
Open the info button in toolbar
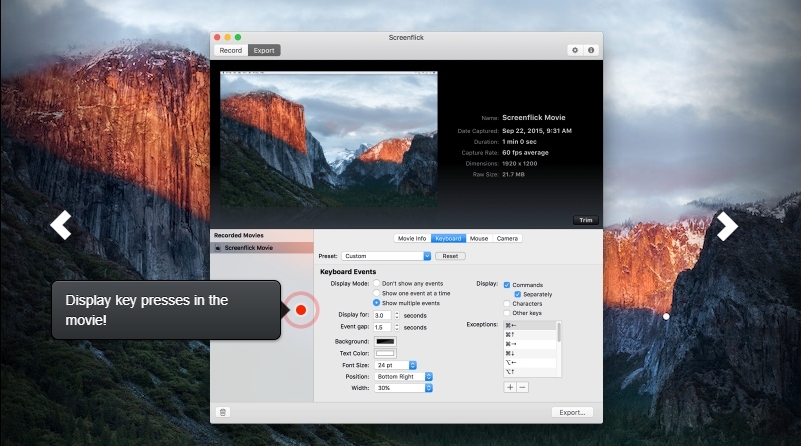click(591, 50)
